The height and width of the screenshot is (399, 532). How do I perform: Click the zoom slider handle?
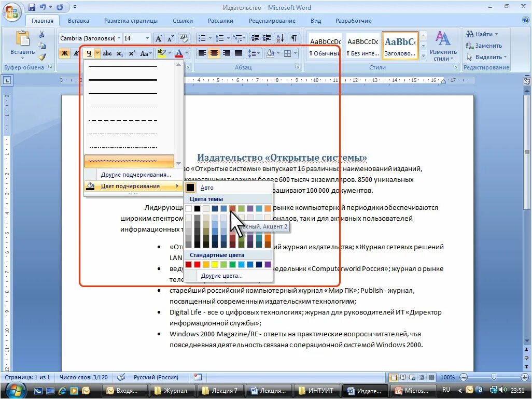(494, 377)
